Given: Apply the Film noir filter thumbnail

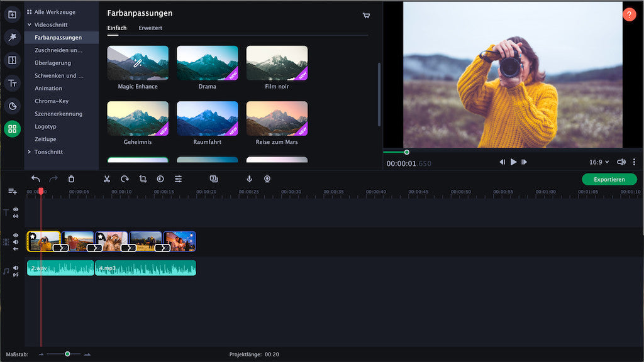Looking at the screenshot, I should (x=277, y=63).
